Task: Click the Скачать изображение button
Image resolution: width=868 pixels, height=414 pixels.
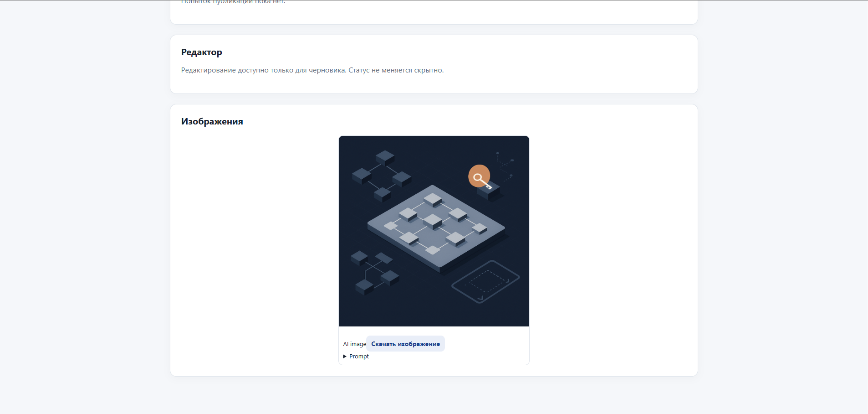Action: tap(405, 344)
